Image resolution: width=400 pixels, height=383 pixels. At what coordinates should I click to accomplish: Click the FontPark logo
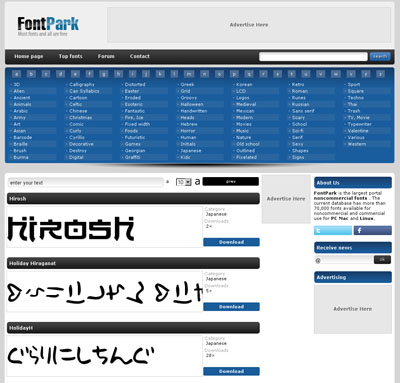pyautogui.click(x=48, y=26)
